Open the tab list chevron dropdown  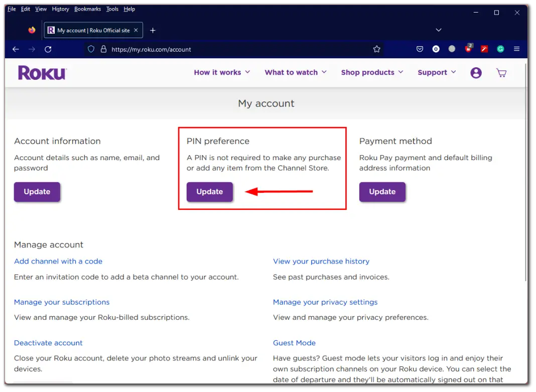(x=438, y=30)
